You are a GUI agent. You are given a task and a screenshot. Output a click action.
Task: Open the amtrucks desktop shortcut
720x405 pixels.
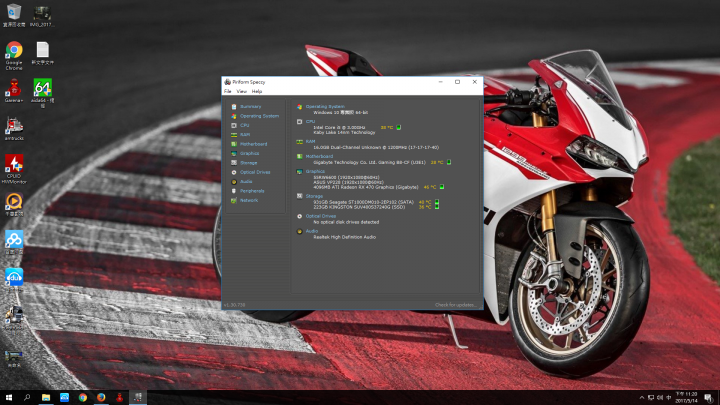pyautogui.click(x=14, y=129)
